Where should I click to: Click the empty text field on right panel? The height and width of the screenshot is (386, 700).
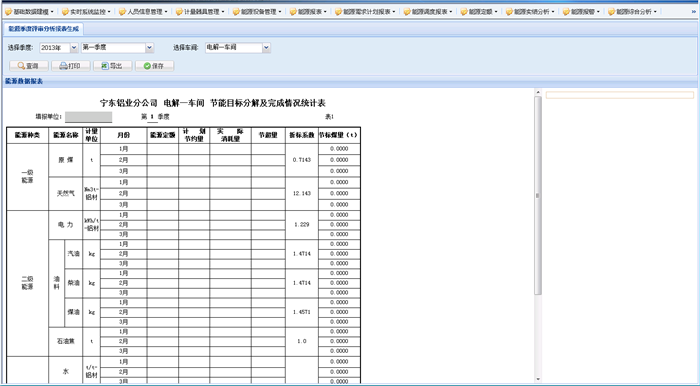[x=620, y=95]
